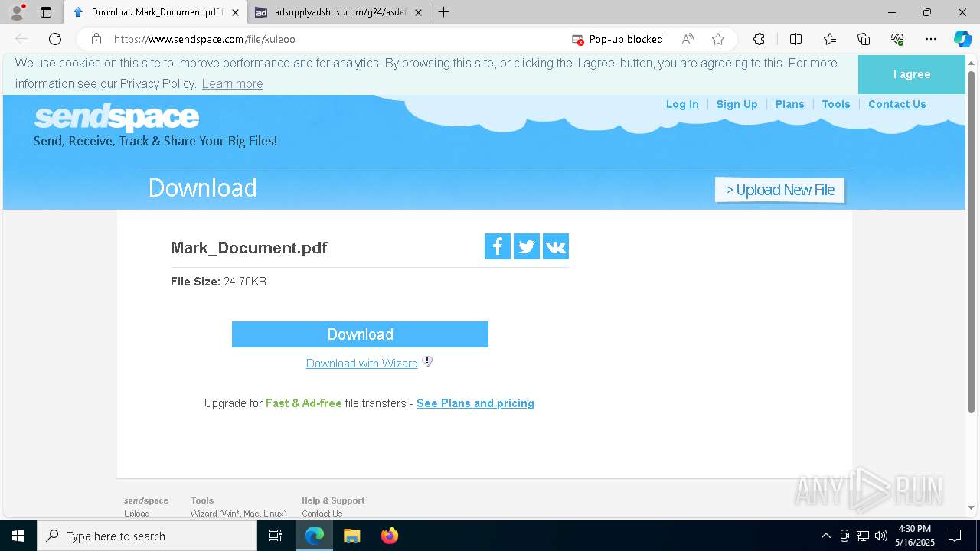980x551 pixels.
Task: Open Edge Settings and more menu
Action: tap(931, 39)
